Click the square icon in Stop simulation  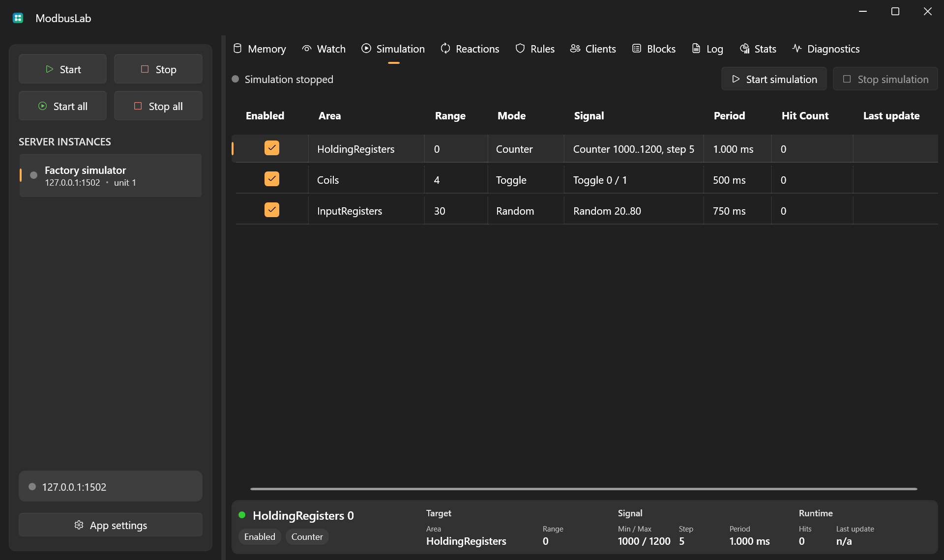click(847, 79)
